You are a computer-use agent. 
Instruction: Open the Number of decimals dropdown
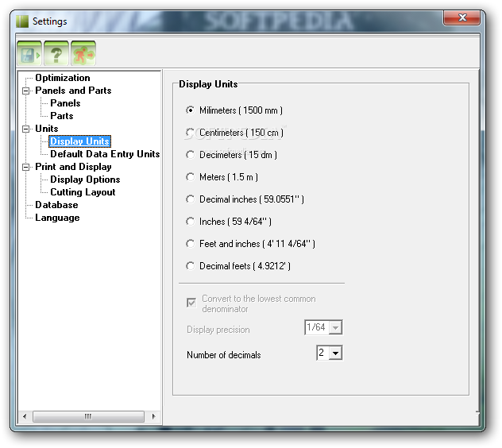335,353
